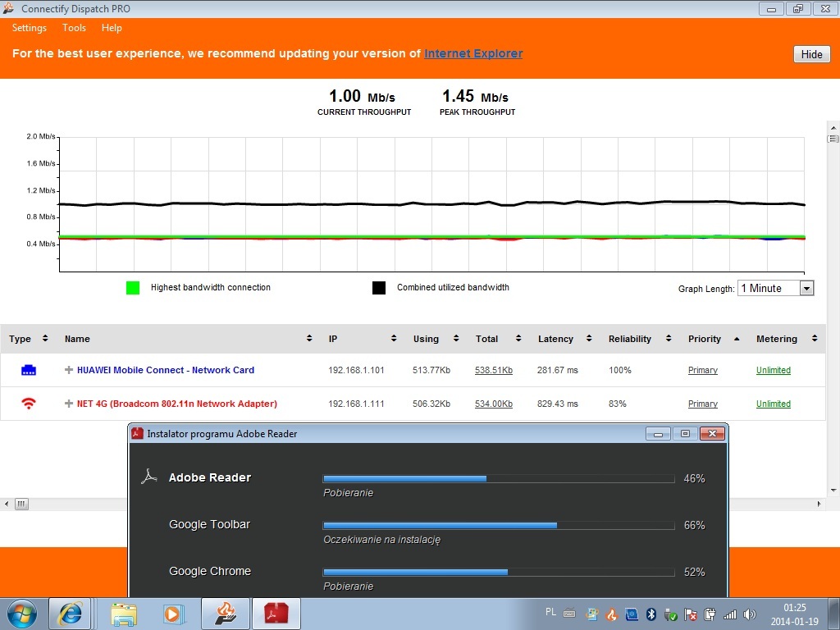
Task: Click vertical scrollbar up arrow in Dispatch
Action: [x=833, y=128]
